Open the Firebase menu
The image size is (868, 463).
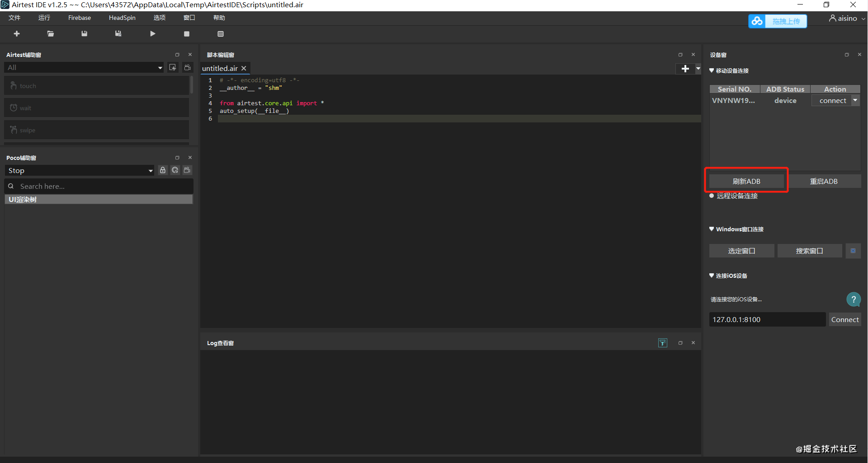pyautogui.click(x=80, y=18)
